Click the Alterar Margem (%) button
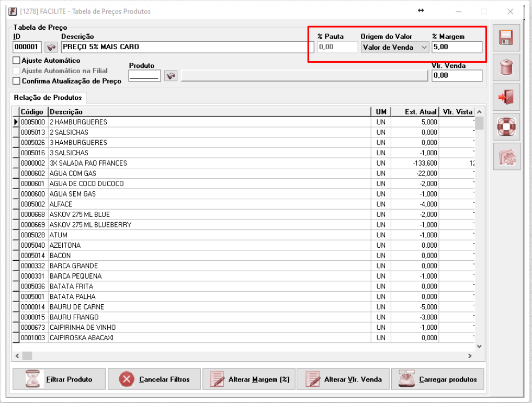The width and height of the screenshot is (532, 403). (x=249, y=379)
